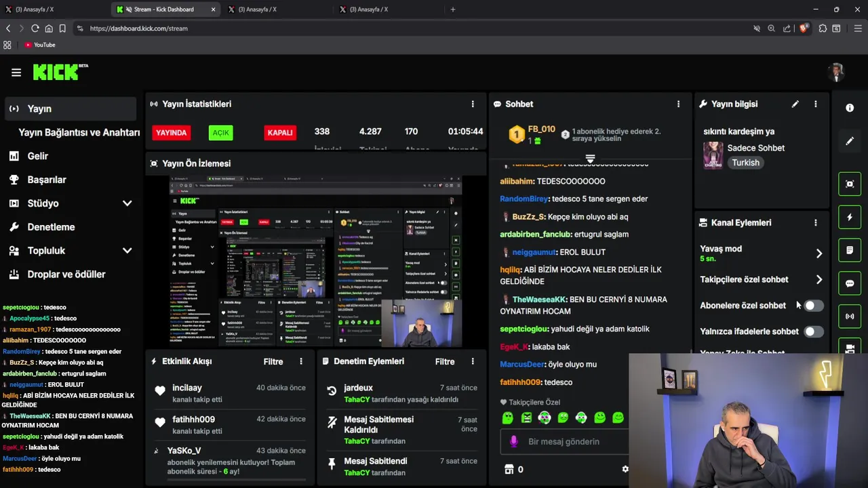Click the purple microphone in message box
The image size is (868, 488).
[514, 441]
